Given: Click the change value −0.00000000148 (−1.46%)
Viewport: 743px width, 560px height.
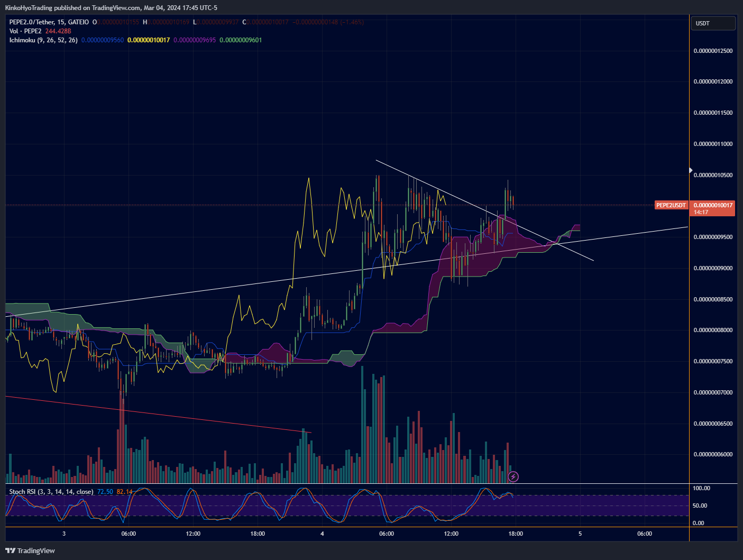Looking at the screenshot, I should [x=328, y=22].
